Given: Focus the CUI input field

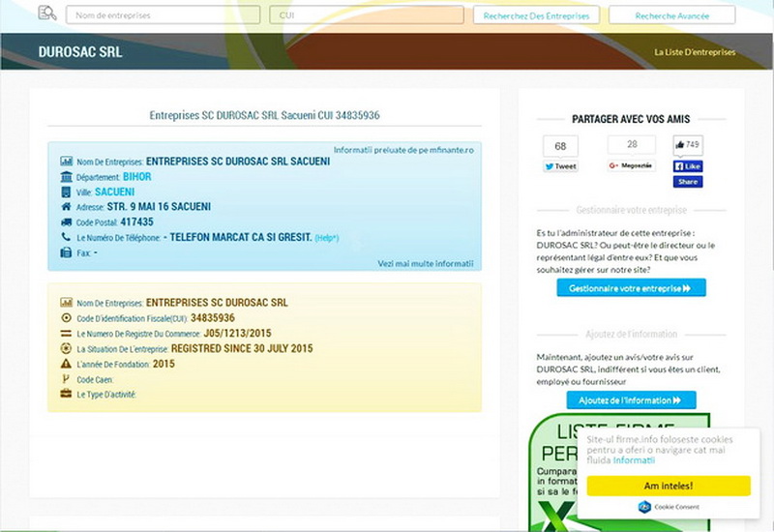Looking at the screenshot, I should (x=367, y=15).
